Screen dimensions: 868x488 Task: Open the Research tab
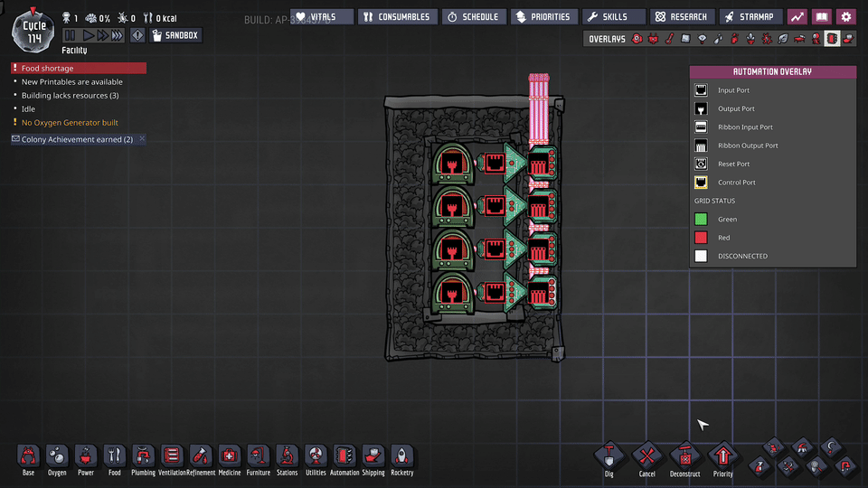682,16
